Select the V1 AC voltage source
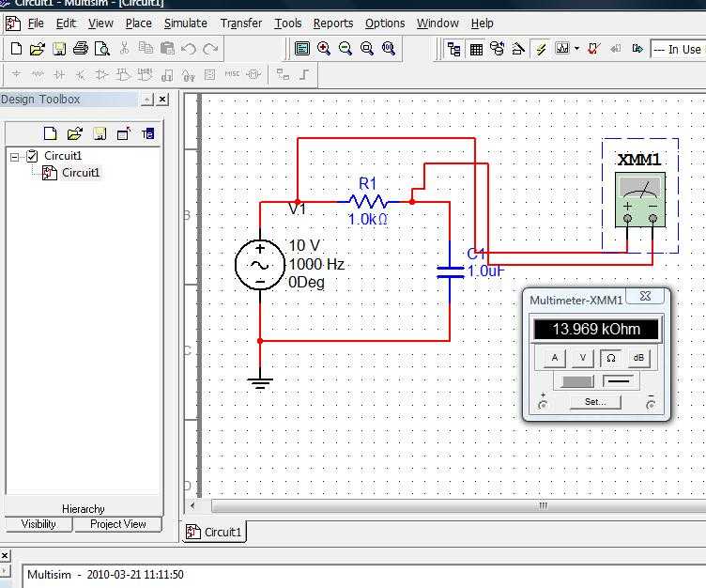 (260, 265)
